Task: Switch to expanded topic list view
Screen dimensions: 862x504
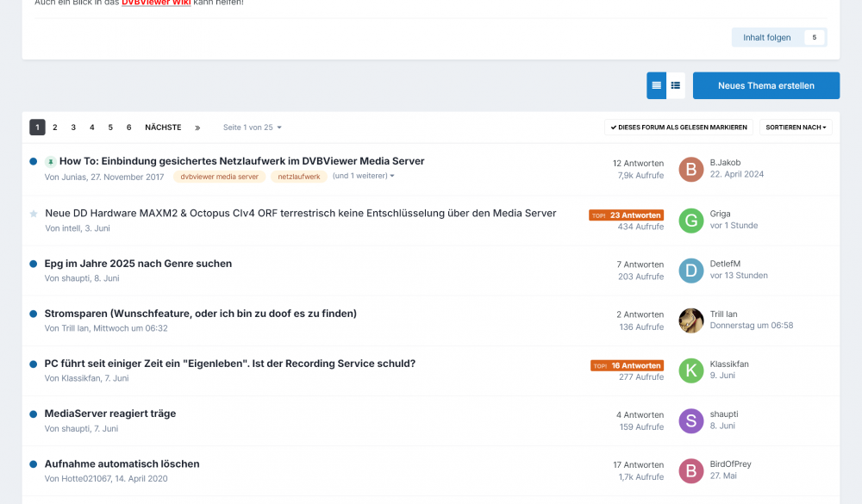Action: point(657,85)
